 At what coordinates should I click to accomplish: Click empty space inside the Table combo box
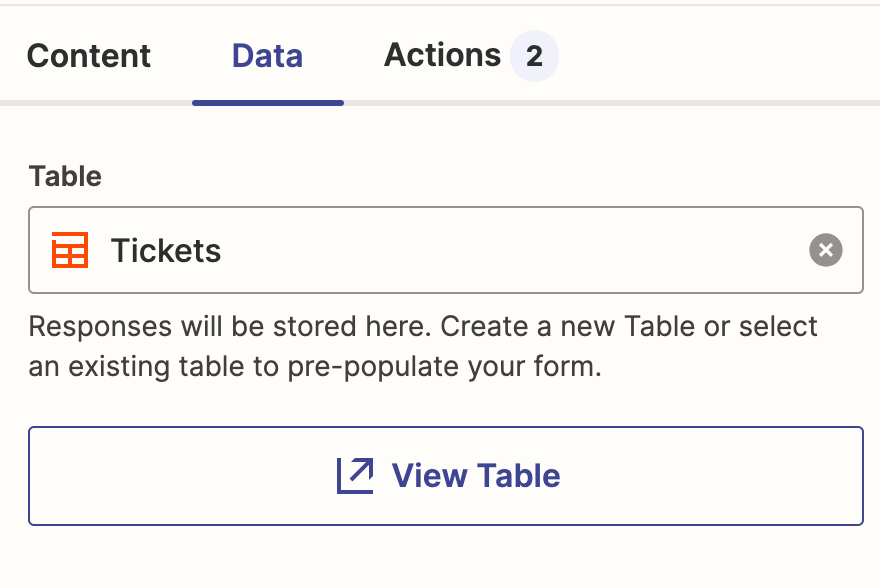click(x=520, y=250)
